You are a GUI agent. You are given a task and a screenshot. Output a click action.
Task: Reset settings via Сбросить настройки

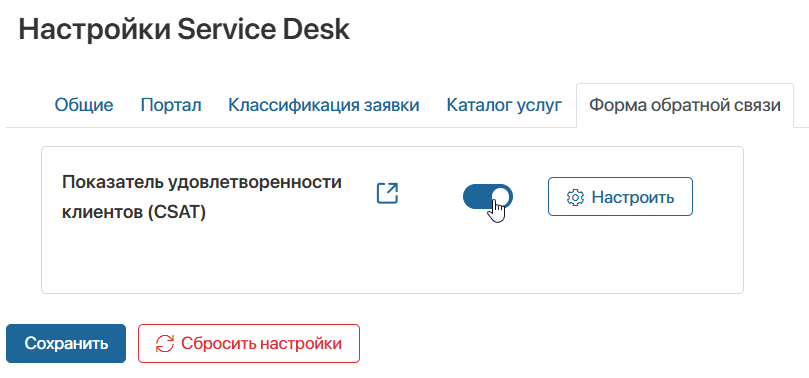(x=249, y=343)
